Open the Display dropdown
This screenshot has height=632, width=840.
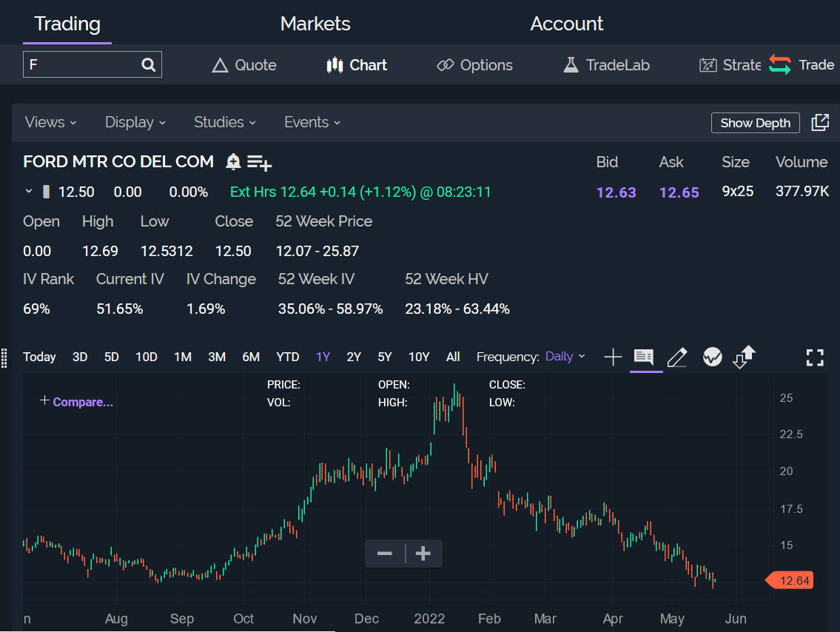135,123
